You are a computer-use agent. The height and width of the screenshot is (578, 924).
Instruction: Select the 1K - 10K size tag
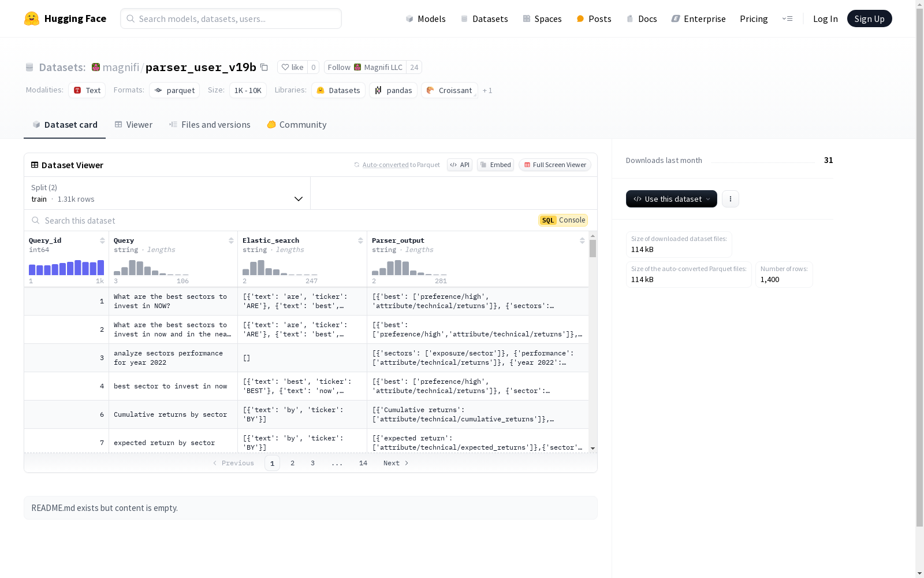[248, 90]
